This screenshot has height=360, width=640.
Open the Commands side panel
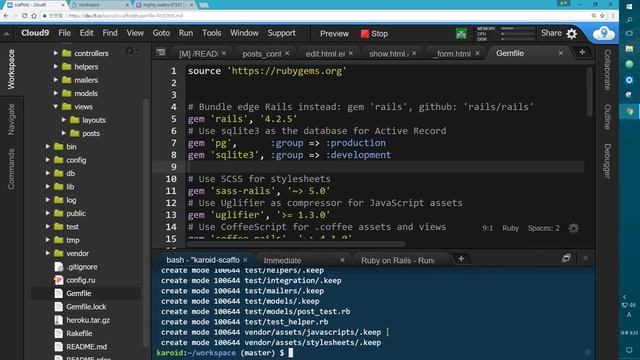11,169
